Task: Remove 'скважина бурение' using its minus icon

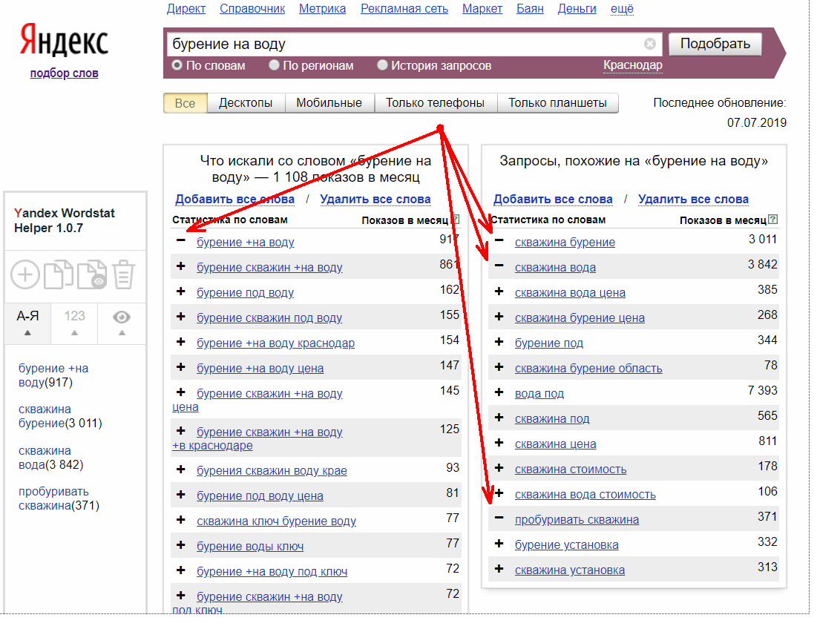Action: pyautogui.click(x=499, y=241)
